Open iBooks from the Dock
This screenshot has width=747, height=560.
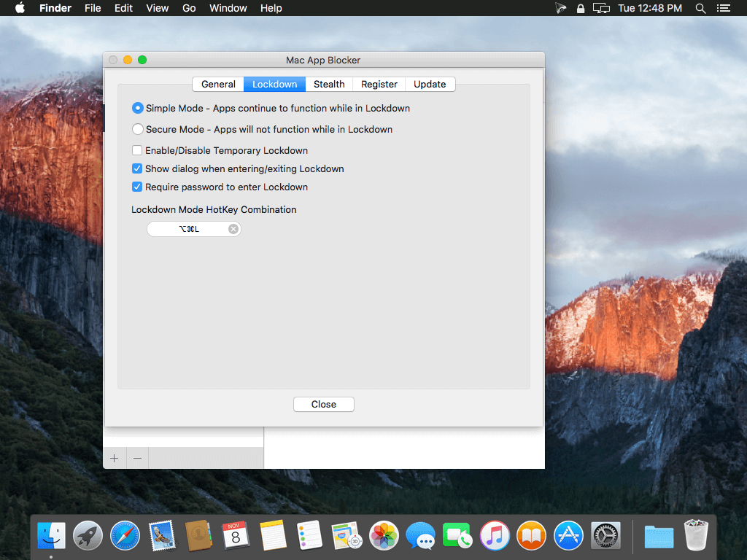(531, 535)
